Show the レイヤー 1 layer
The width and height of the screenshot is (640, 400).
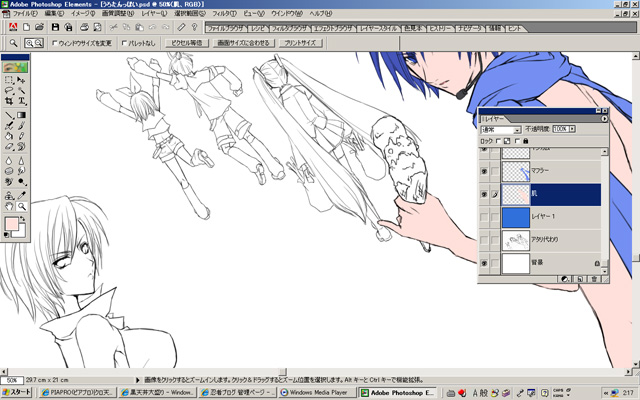tap(484, 217)
